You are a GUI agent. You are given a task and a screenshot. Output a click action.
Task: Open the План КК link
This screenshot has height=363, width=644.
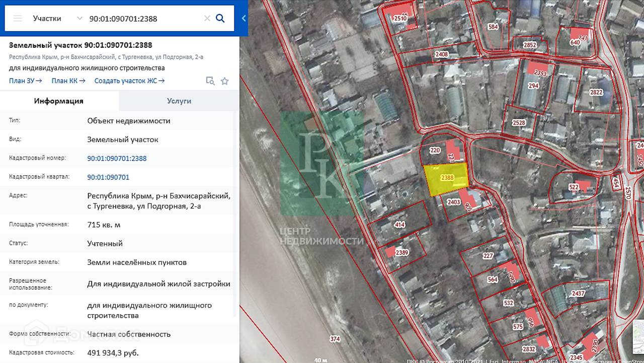[x=68, y=81]
